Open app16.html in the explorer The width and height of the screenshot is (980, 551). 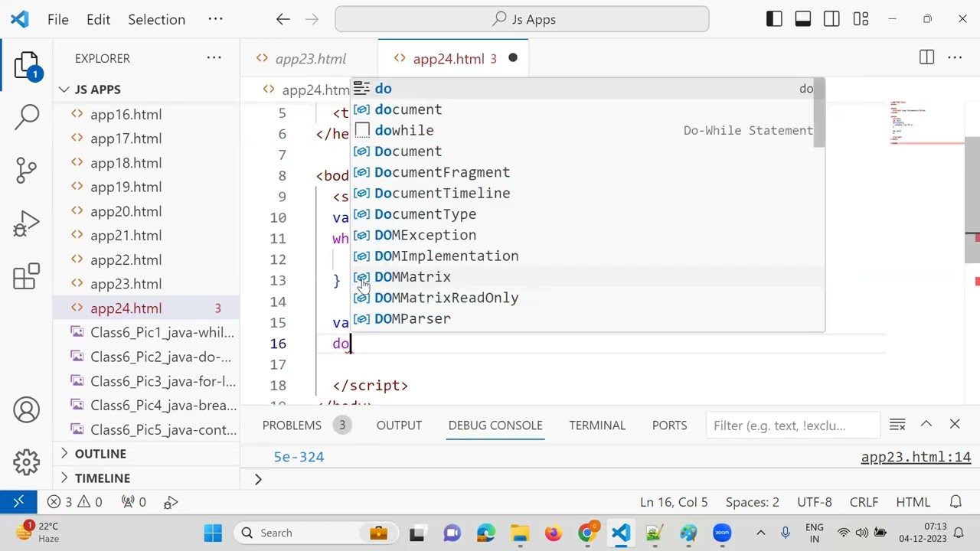pos(146,114)
